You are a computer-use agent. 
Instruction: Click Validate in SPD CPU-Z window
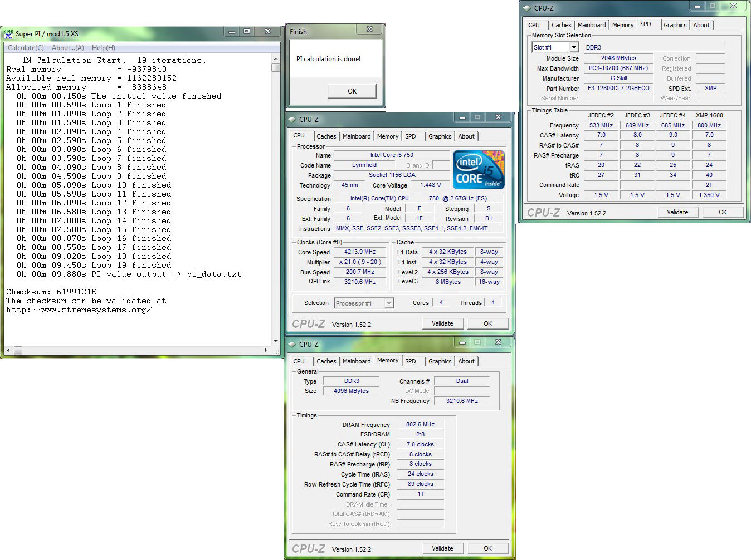677,212
